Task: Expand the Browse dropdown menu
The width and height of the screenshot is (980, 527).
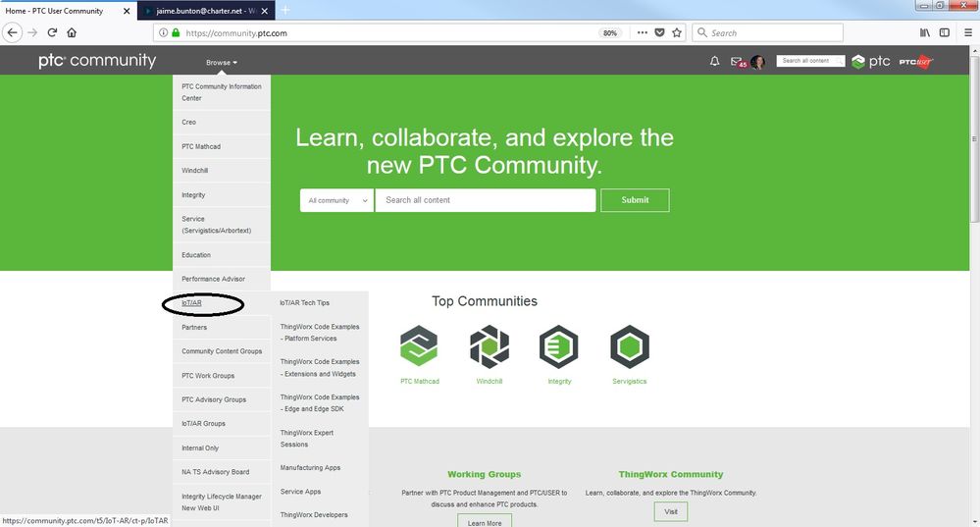Action: 222,63
